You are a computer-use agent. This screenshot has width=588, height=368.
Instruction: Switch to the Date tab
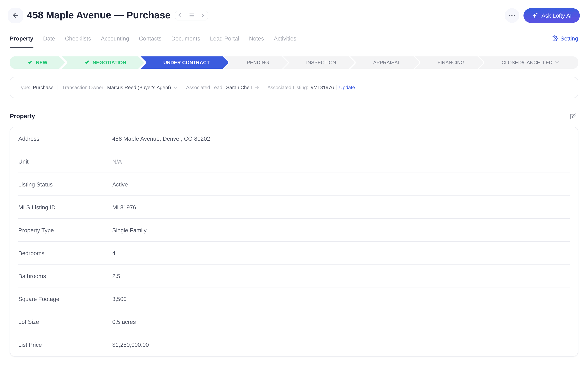(x=49, y=38)
